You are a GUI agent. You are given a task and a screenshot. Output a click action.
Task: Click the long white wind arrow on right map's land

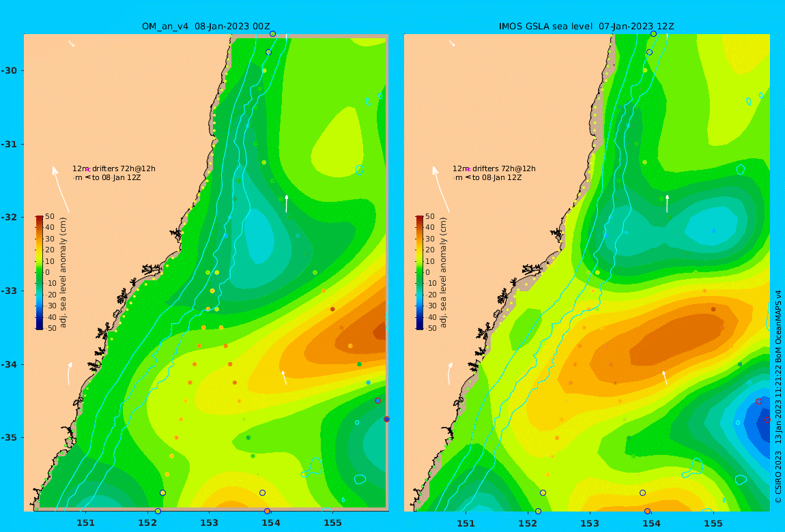pyautogui.click(x=440, y=189)
